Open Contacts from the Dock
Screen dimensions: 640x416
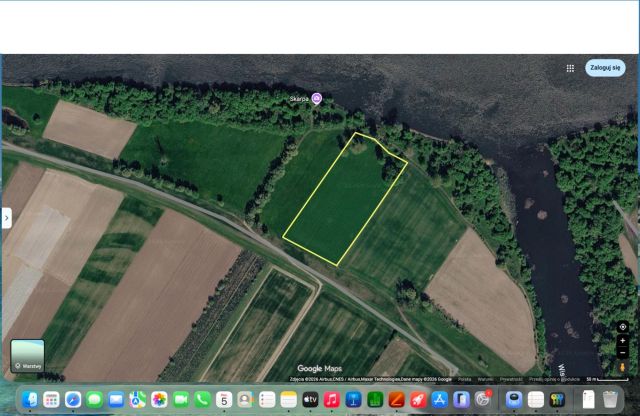click(245, 400)
